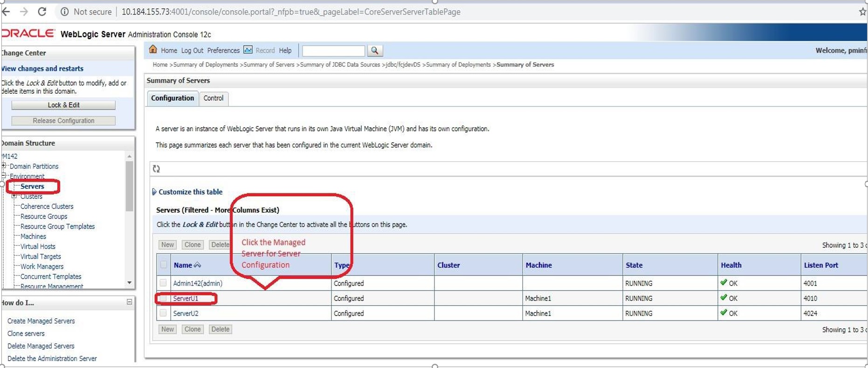Screen dimensions: 868x368
Task: Click Log Out in the toolbar
Action: pos(192,50)
